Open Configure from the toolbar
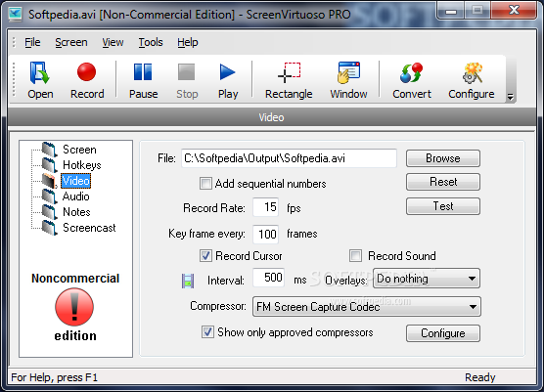The image size is (544, 392). pos(472,80)
